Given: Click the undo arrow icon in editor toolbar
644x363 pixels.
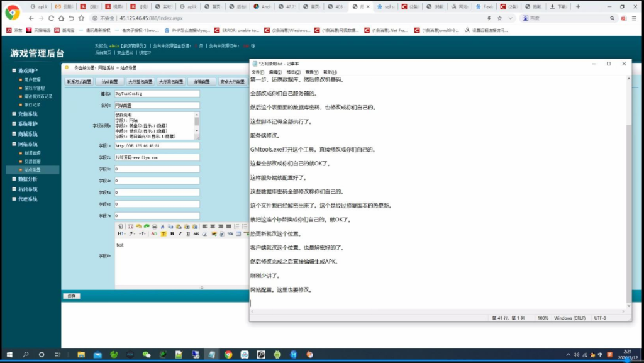Looking at the screenshot, I should pyautogui.click(x=138, y=226).
